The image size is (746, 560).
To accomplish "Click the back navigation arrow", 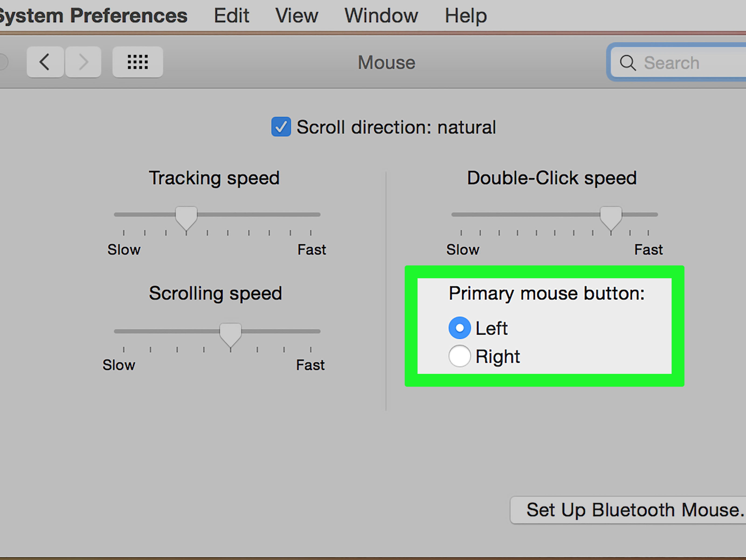I will click(45, 62).
